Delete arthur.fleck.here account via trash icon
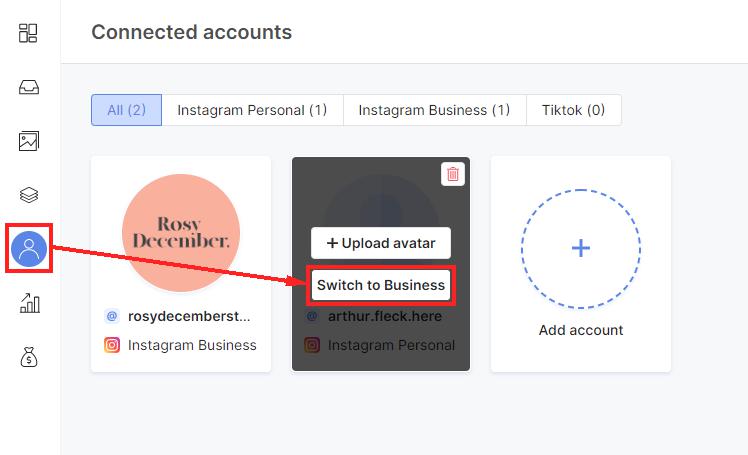 [x=453, y=174]
